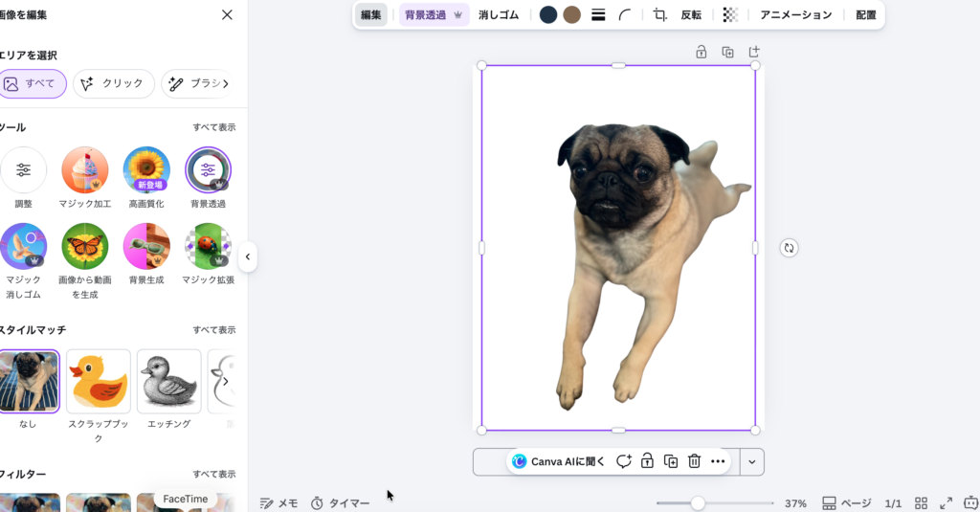Enter fullscreen with the expand icon
This screenshot has height=512, width=980.
coord(946,502)
